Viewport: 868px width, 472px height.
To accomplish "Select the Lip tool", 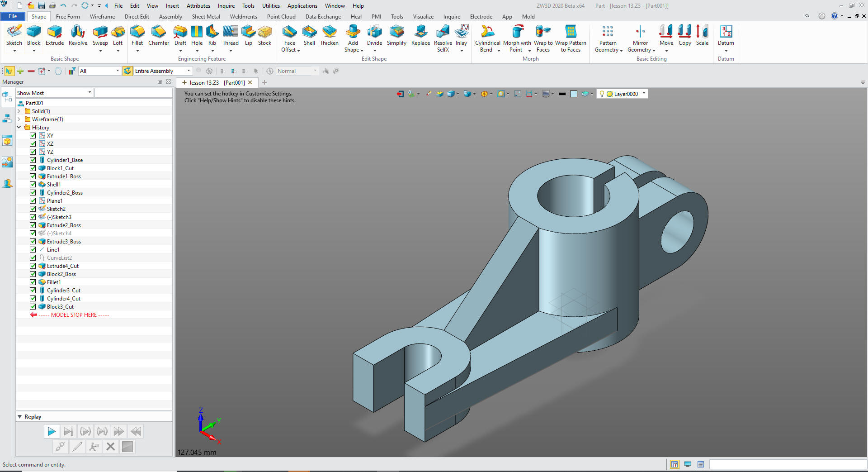I will 249,35.
